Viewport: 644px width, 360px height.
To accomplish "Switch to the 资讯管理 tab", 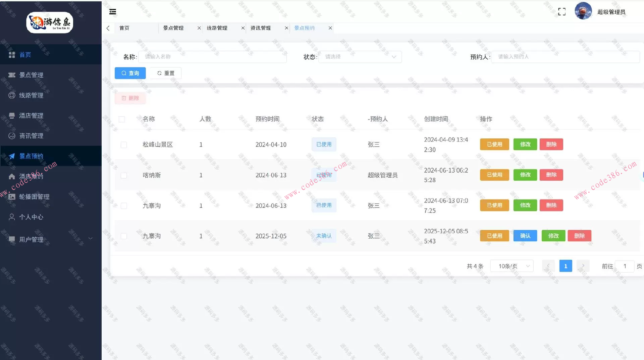I will pos(261,28).
